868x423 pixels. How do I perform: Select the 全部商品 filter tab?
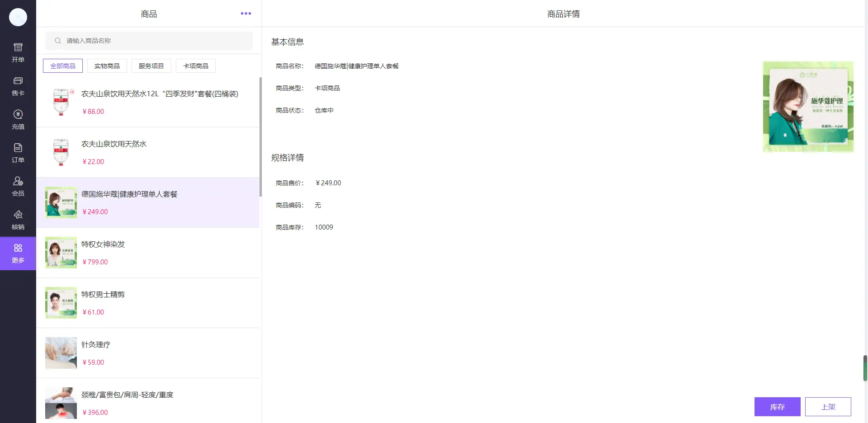pyautogui.click(x=63, y=66)
